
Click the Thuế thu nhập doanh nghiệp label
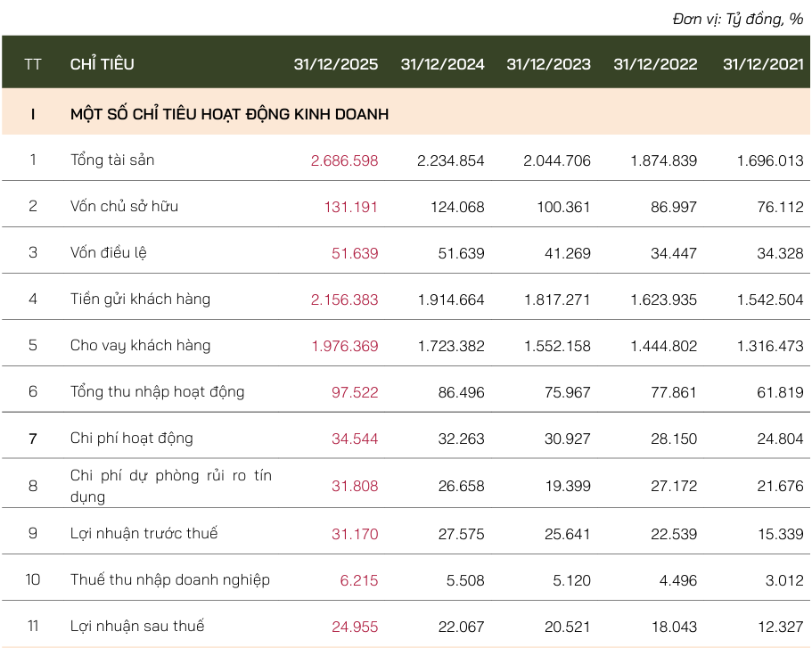point(169,580)
